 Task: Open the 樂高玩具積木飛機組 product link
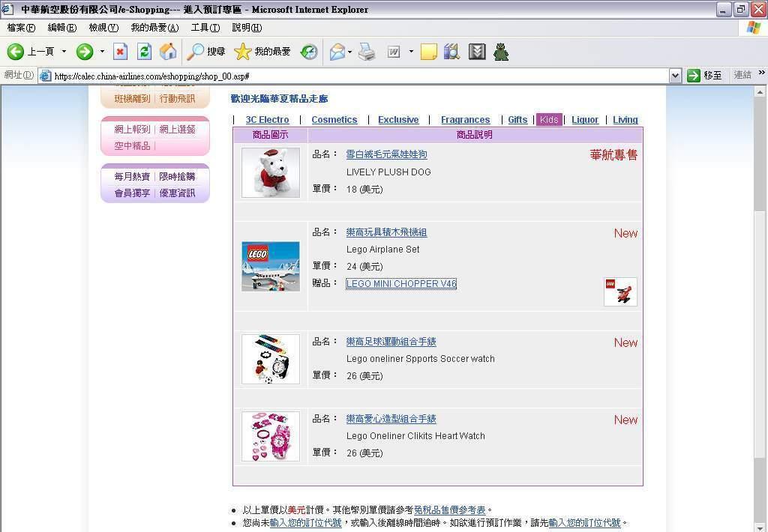[386, 232]
